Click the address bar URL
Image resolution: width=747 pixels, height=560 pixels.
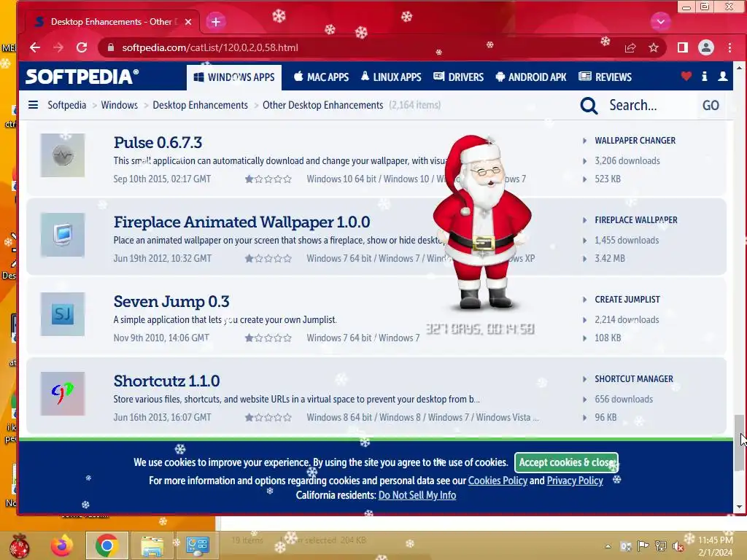click(x=209, y=47)
